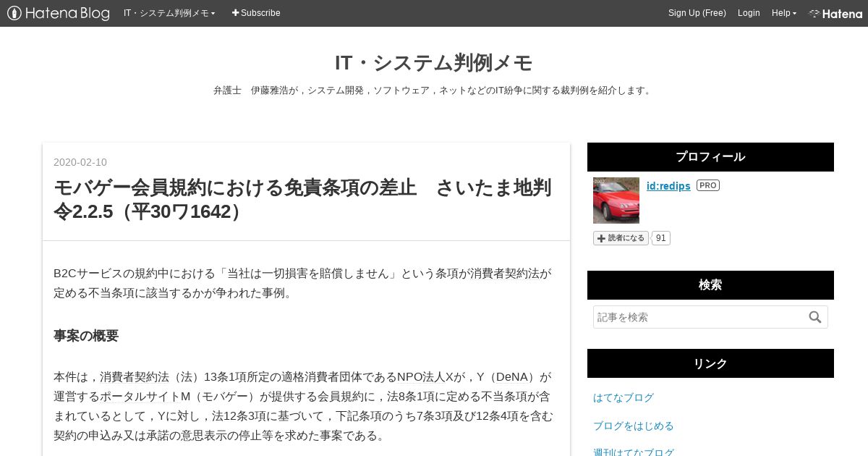Select intro paragraph starting B2Cサービスの規約中

pos(302,283)
